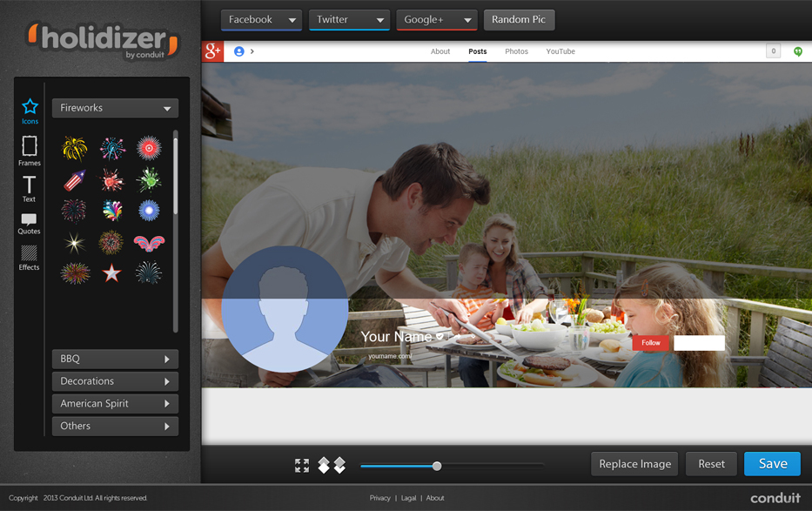Choose the rainbow fan-shaped firework
This screenshot has width=812, height=511.
tap(112, 211)
